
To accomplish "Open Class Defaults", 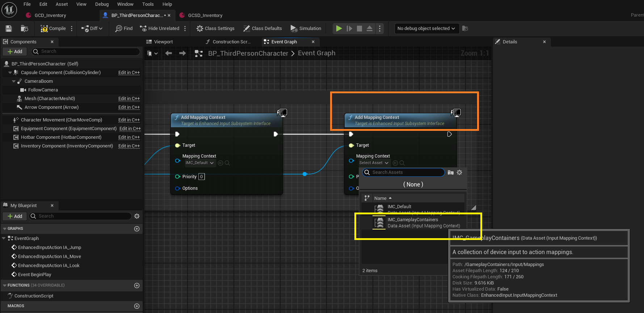I will coord(262,29).
